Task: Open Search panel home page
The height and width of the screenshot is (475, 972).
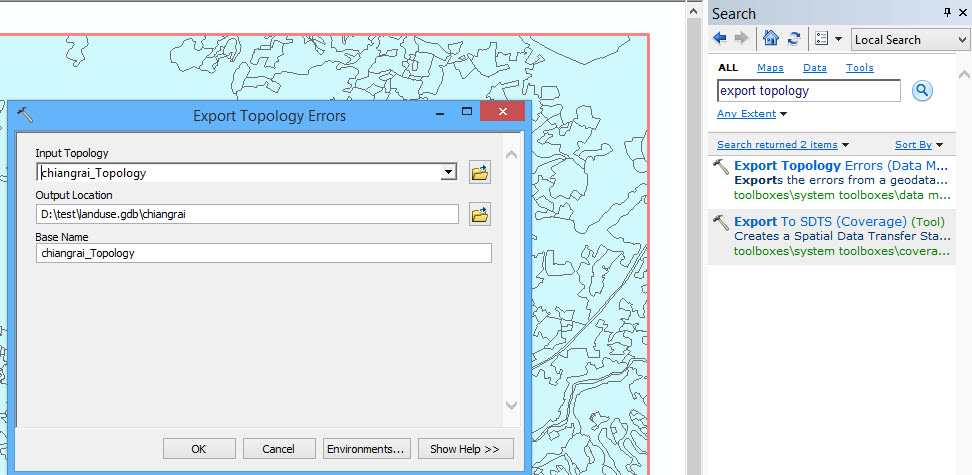Action: (771, 38)
